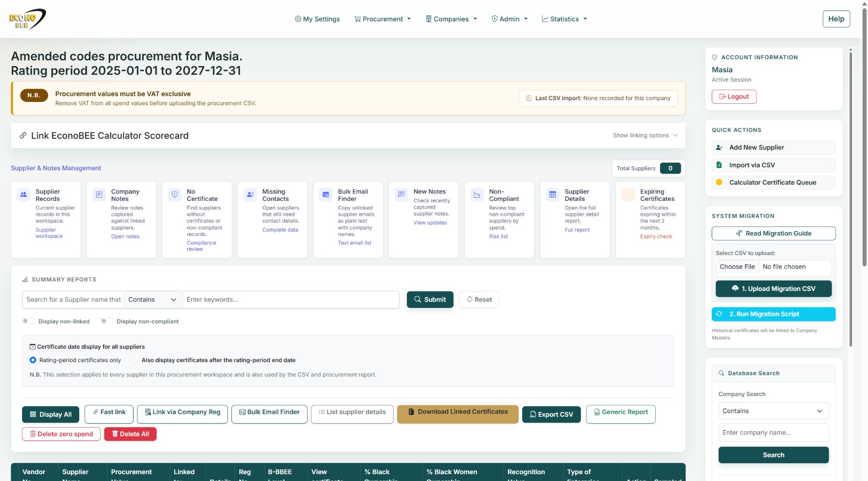The image size is (868, 481).
Task: Click the Help button
Action: pos(836,19)
